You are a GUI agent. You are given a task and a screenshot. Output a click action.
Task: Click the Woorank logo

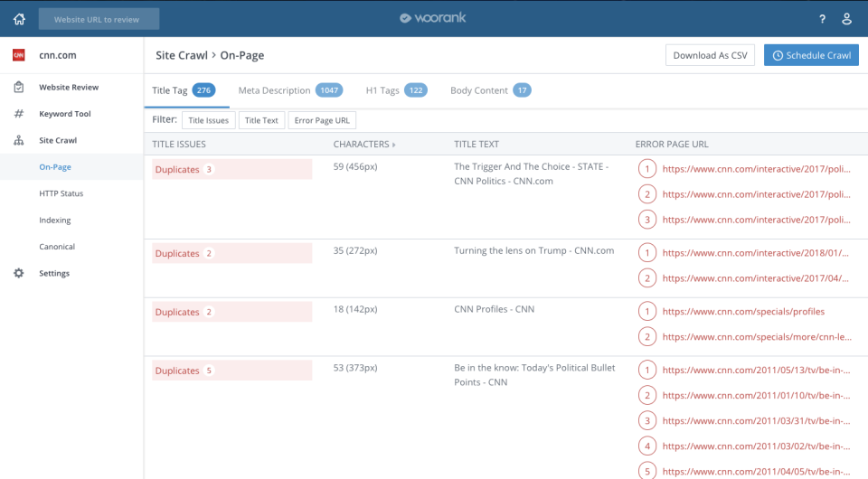click(433, 18)
